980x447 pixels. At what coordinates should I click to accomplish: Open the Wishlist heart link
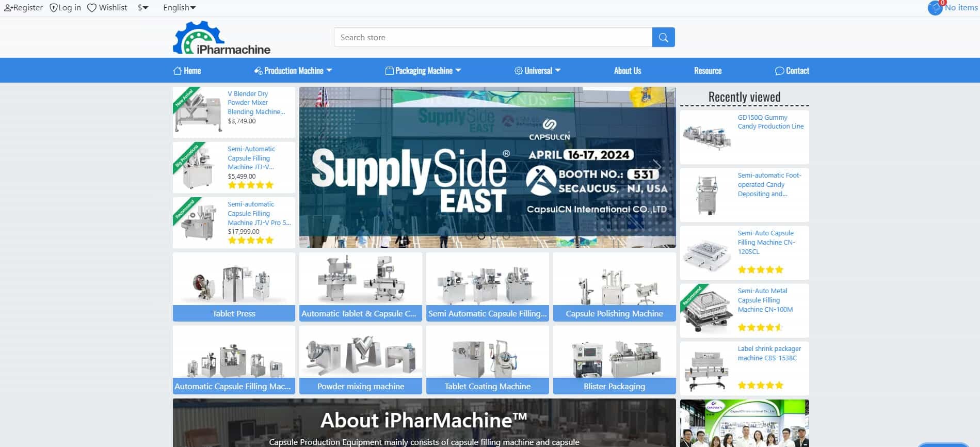coord(107,8)
